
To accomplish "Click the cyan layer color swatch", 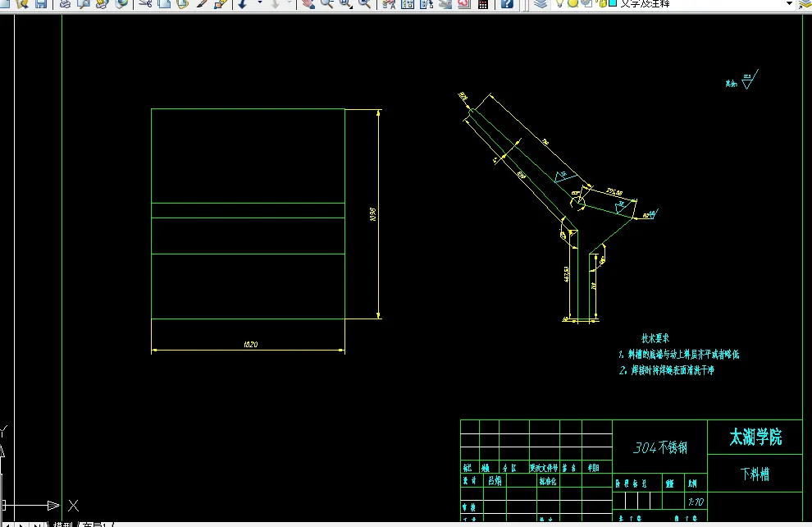I will pos(613,3).
